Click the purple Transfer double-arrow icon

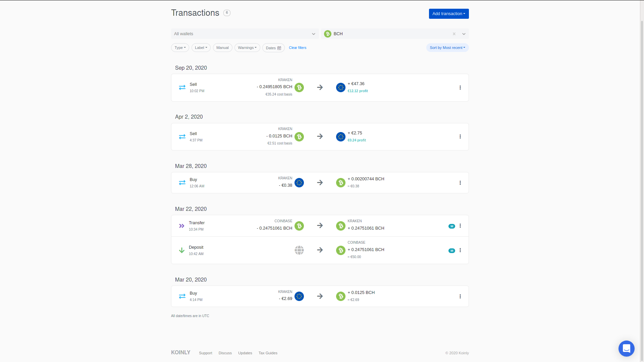coord(181,226)
